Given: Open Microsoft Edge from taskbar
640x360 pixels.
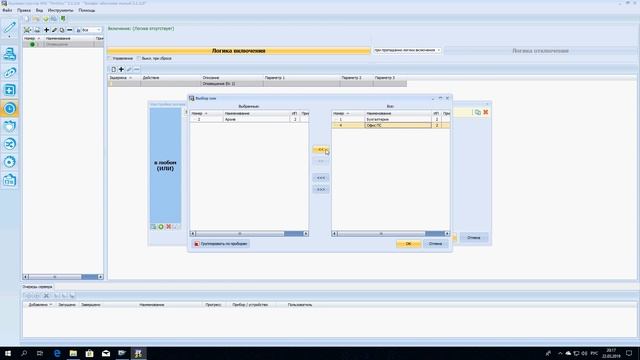Looking at the screenshot, I should click(x=57, y=353).
